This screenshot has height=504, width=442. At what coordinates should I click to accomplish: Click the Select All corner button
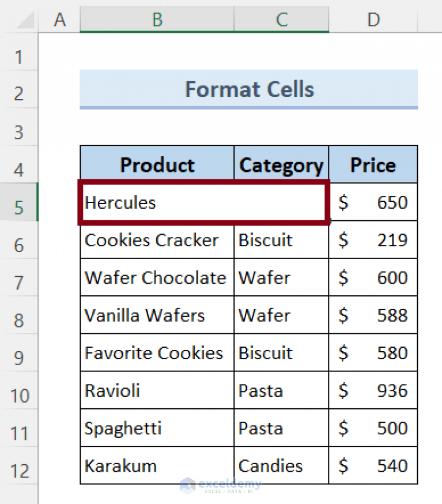point(19,19)
